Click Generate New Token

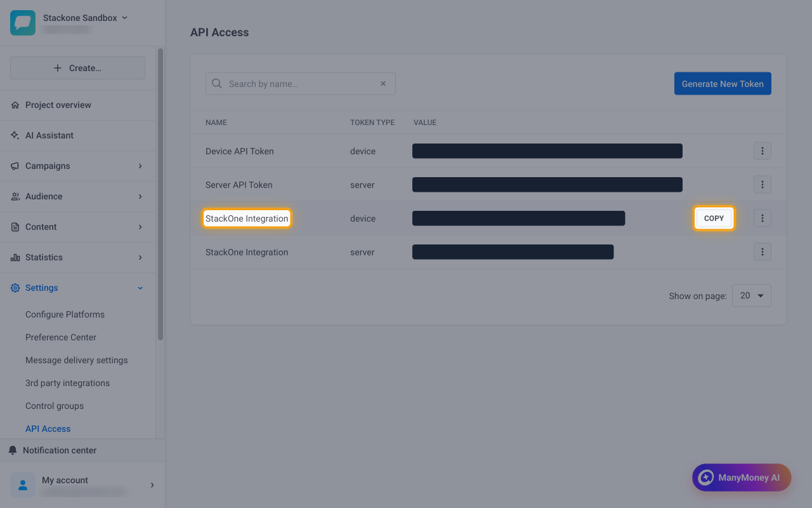[723, 84]
